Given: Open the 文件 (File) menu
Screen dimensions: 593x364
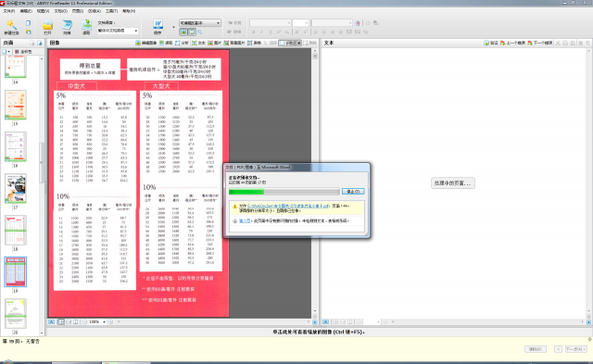Looking at the screenshot, I should pos(8,11).
